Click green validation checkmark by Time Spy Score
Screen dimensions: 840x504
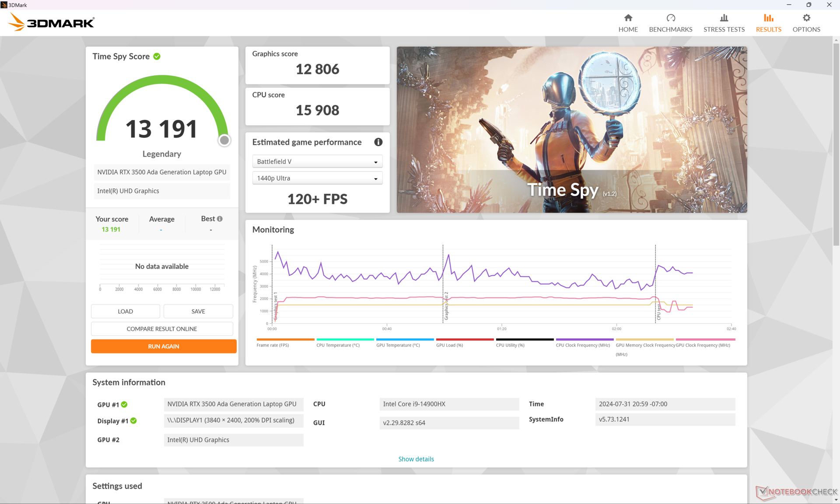(157, 56)
